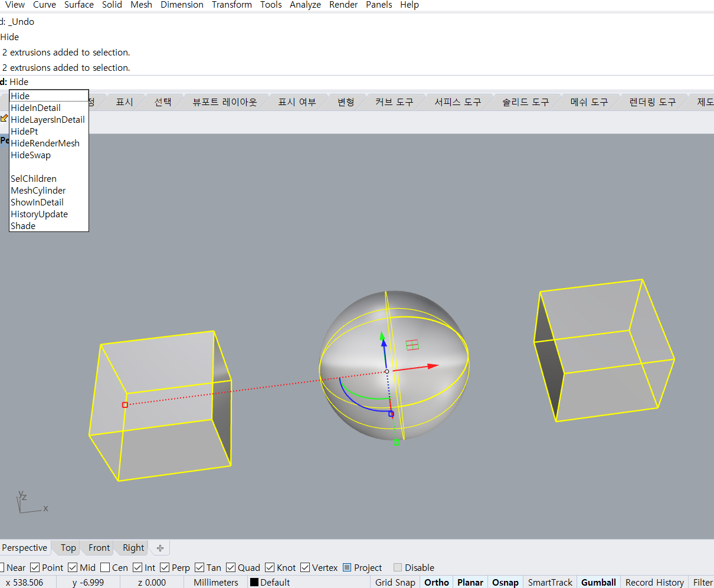Select HideSwap in the suggestion list
Image resolution: width=714 pixels, height=588 pixels.
[x=49, y=155]
